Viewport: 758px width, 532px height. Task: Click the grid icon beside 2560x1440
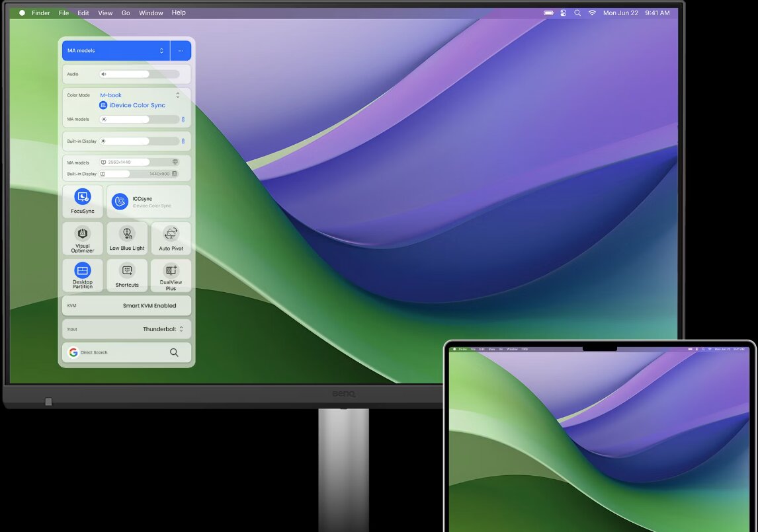click(x=175, y=162)
